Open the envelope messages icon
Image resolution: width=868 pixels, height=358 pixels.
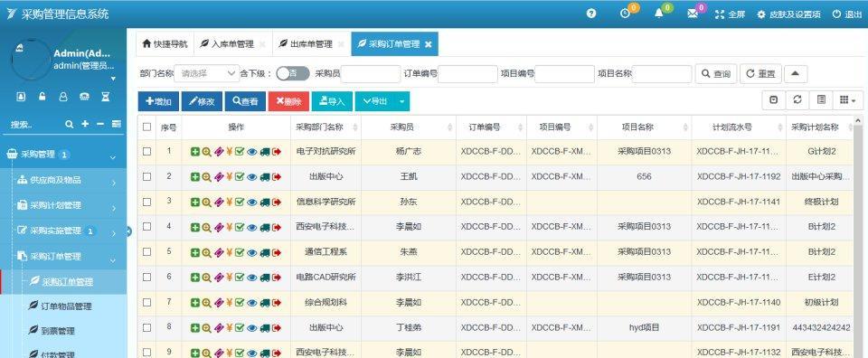point(693,14)
